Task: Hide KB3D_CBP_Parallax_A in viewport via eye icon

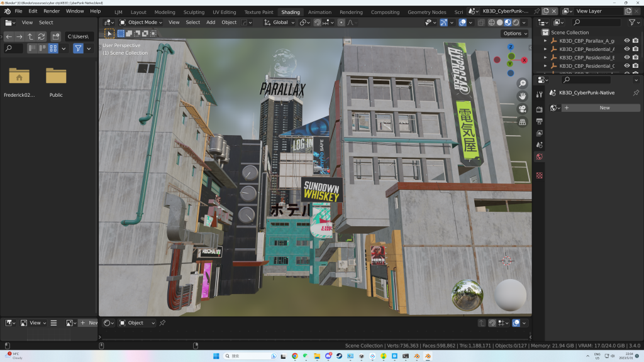Action: (x=627, y=41)
